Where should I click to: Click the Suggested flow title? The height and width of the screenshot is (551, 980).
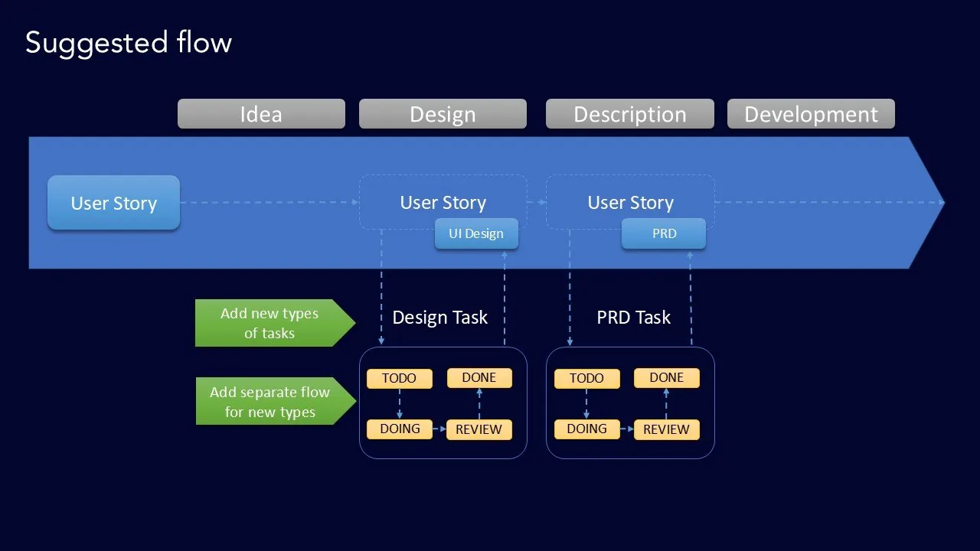point(129,42)
